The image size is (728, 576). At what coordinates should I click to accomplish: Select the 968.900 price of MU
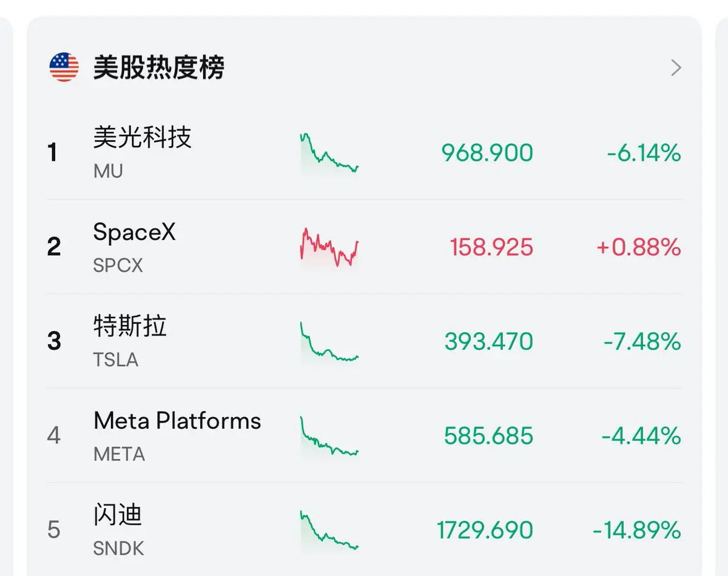coord(487,153)
